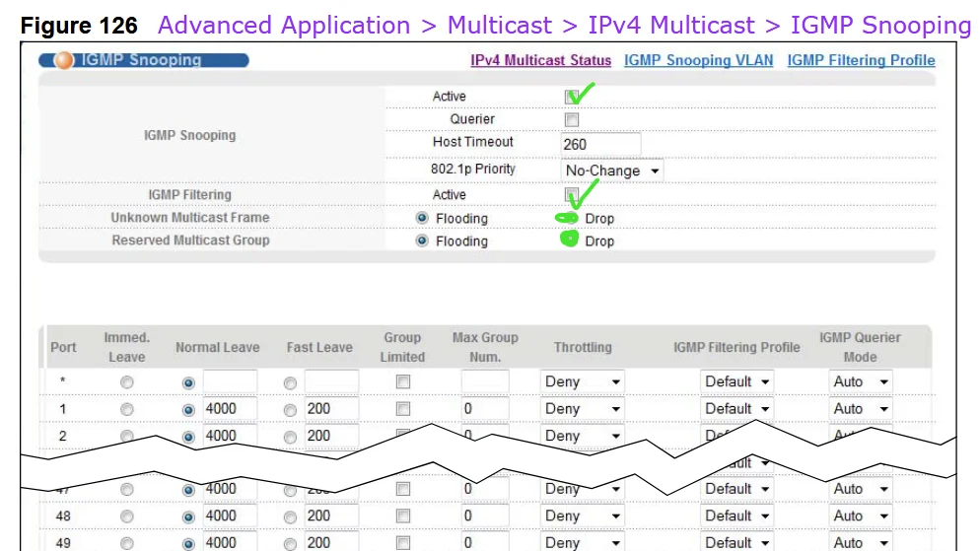The width and height of the screenshot is (980, 551).
Task: Select Immed. Leave for the * port row
Action: [x=127, y=382]
